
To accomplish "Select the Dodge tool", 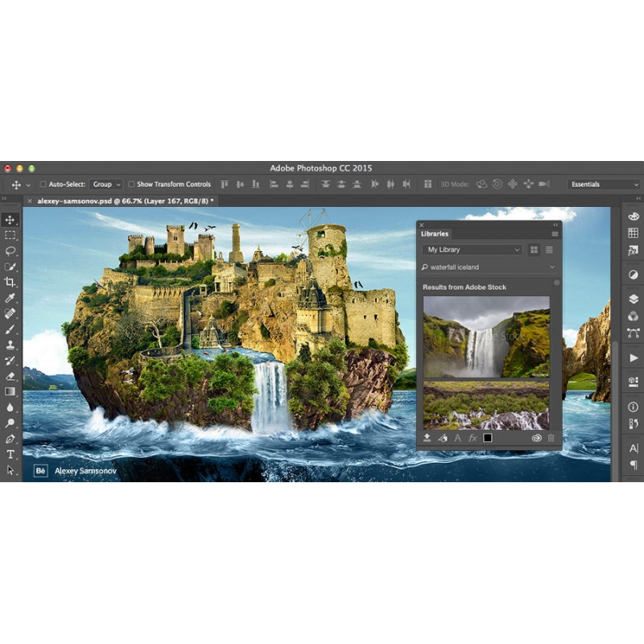I will [x=10, y=423].
